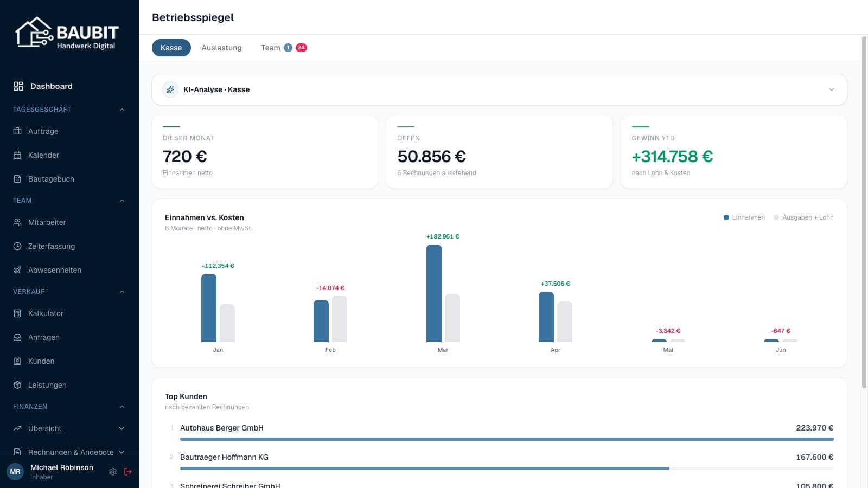Click the red logout icon
This screenshot has height=488, width=868.
[128, 472]
